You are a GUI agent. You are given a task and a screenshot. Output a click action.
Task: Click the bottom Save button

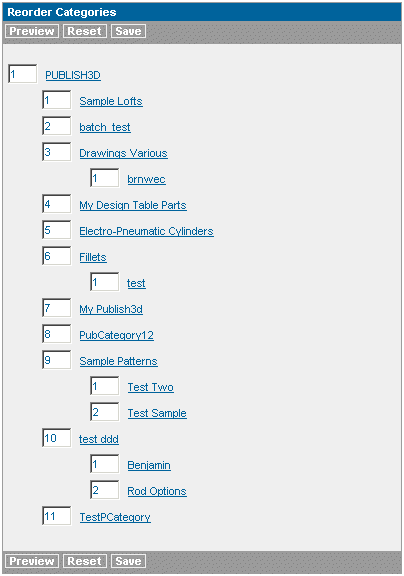coord(128,561)
